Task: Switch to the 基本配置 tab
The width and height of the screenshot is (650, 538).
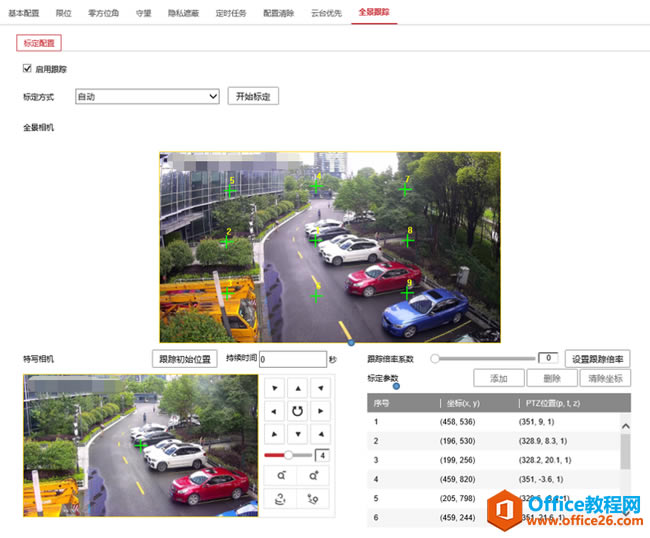Action: coord(24,13)
